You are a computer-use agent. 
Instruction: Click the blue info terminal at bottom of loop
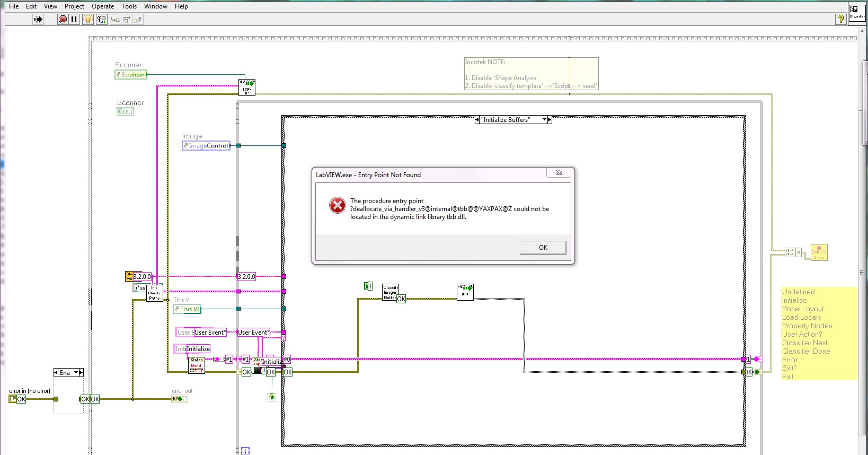coord(245,451)
